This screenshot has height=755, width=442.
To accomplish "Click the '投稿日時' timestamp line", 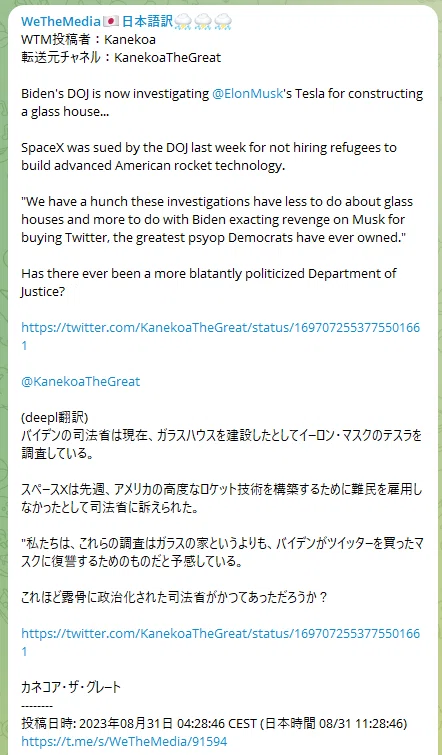I will pos(214,723).
